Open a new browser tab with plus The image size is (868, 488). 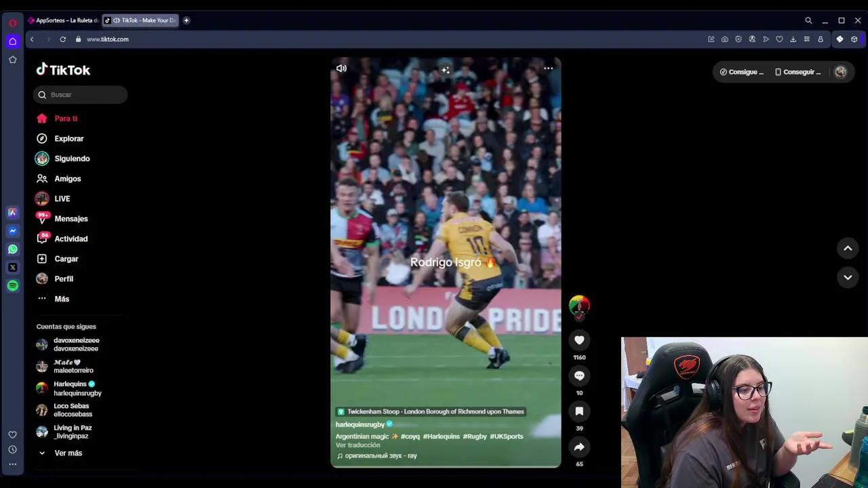[x=186, y=20]
